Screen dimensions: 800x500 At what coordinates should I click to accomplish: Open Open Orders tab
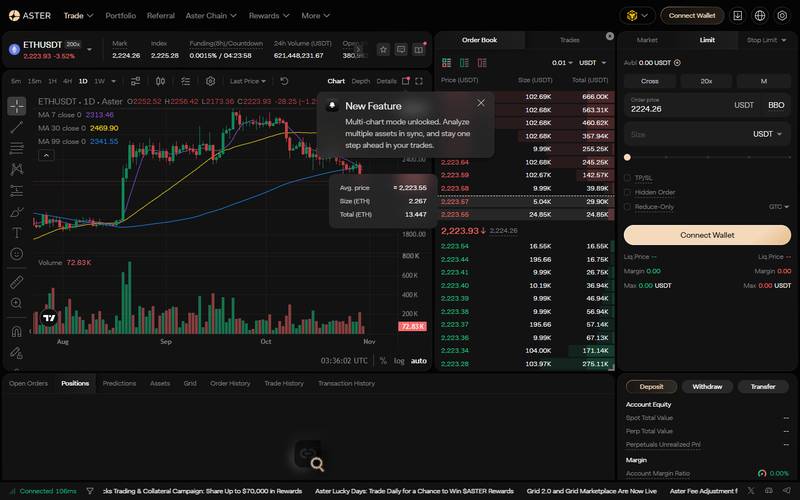(x=28, y=383)
